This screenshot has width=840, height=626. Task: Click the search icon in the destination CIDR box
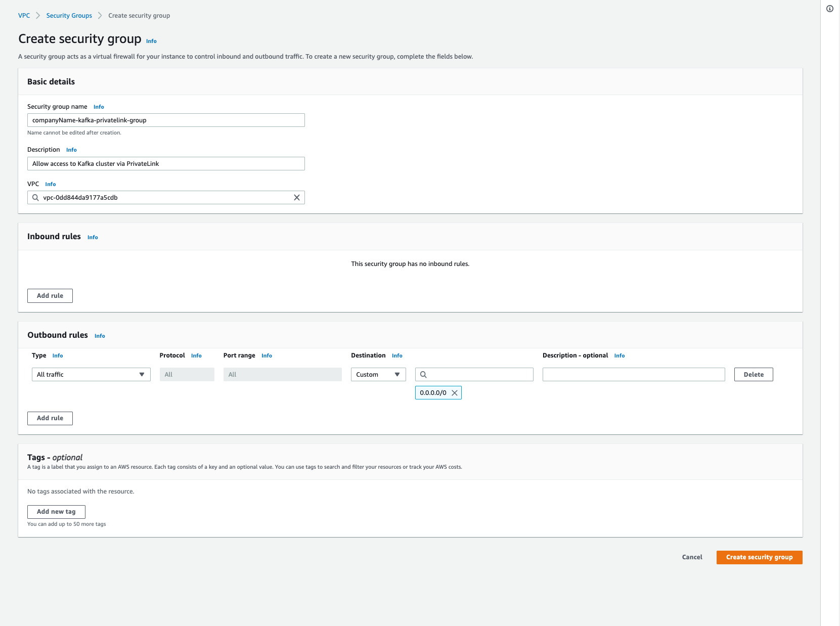click(x=423, y=374)
